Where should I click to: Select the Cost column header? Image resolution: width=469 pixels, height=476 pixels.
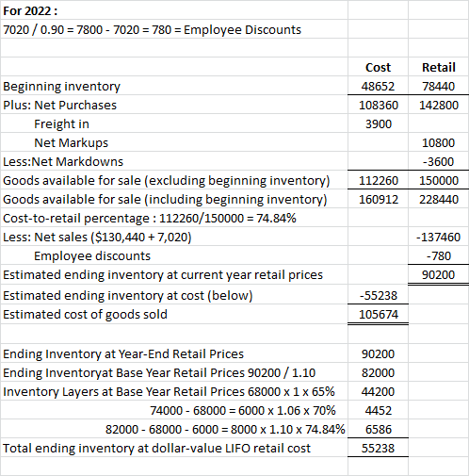(x=378, y=68)
